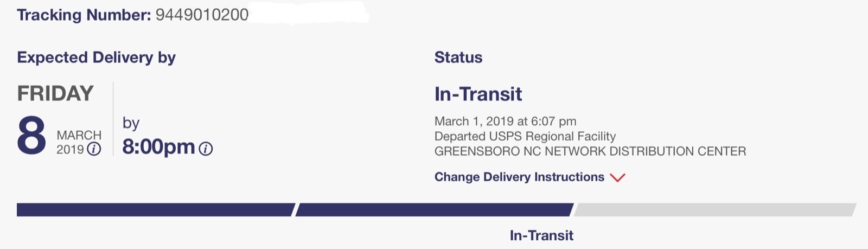Open the info icon beside 8:00pm

(x=206, y=149)
